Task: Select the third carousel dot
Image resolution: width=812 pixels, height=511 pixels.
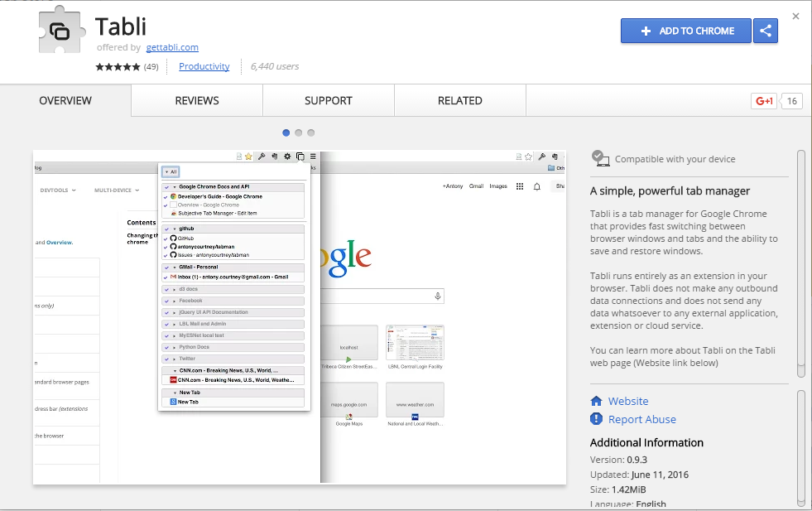Action: (x=310, y=133)
